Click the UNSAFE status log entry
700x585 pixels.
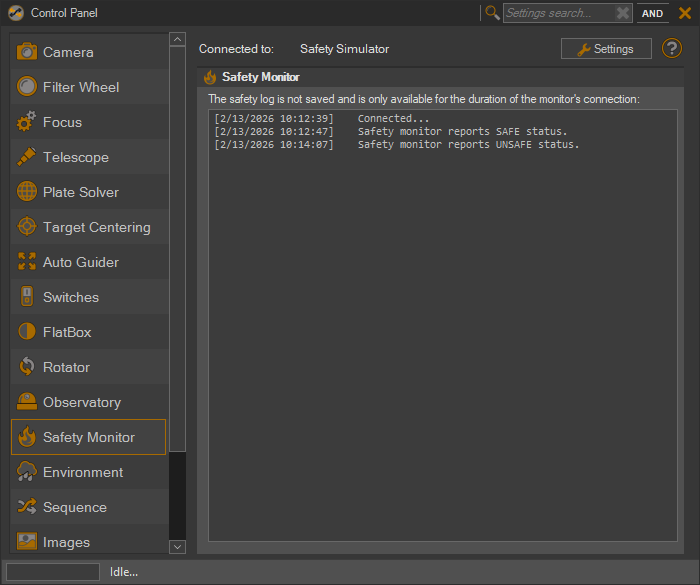coord(468,144)
